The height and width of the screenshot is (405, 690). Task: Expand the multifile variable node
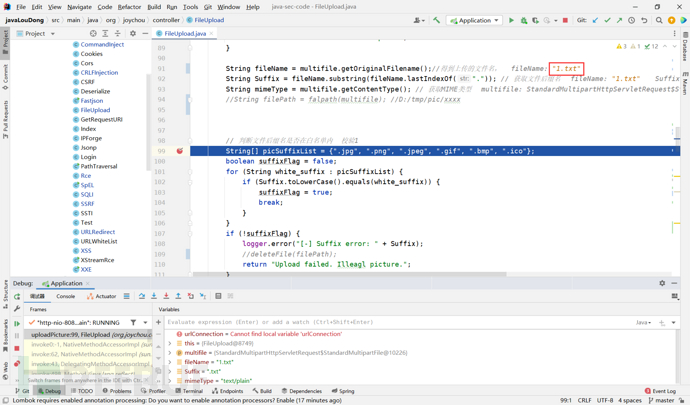pyautogui.click(x=170, y=353)
